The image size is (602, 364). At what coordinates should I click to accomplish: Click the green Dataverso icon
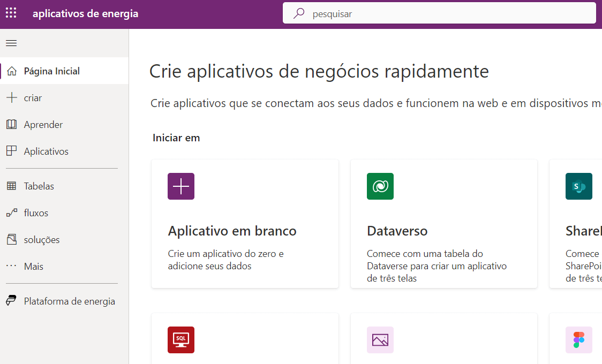[380, 186]
